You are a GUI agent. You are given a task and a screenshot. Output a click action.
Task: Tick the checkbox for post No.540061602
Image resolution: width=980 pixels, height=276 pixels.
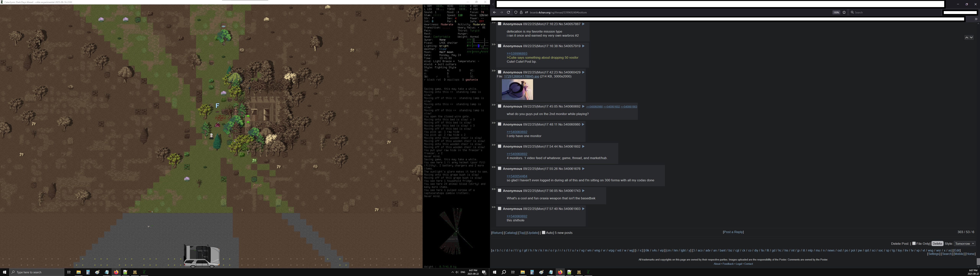tap(500, 146)
